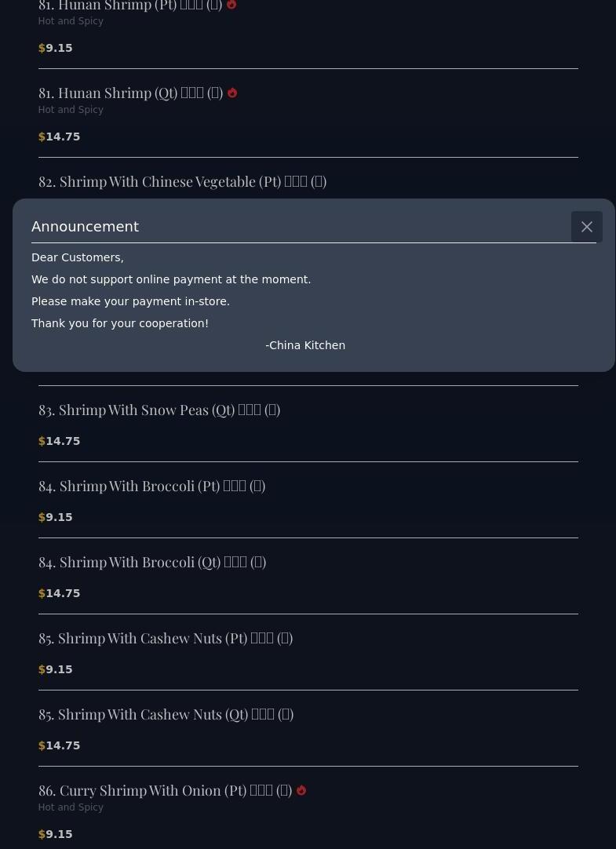
Task: Click $14.75 price under Broccoli Qt
Action: [60, 593]
